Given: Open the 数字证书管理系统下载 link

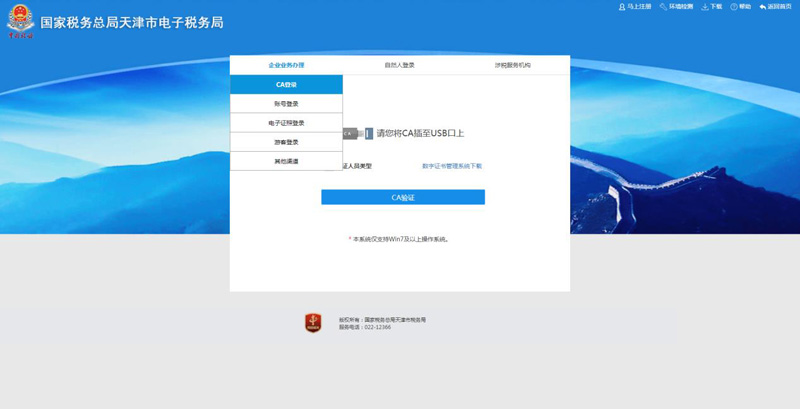Looking at the screenshot, I should (452, 166).
